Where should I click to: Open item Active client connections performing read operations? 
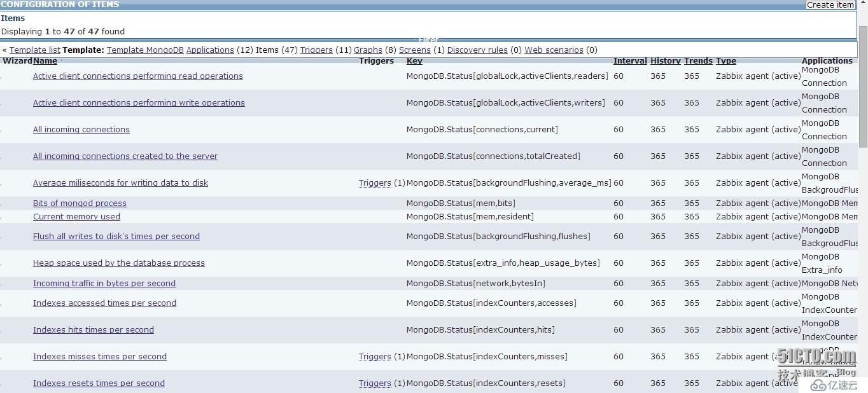point(138,76)
